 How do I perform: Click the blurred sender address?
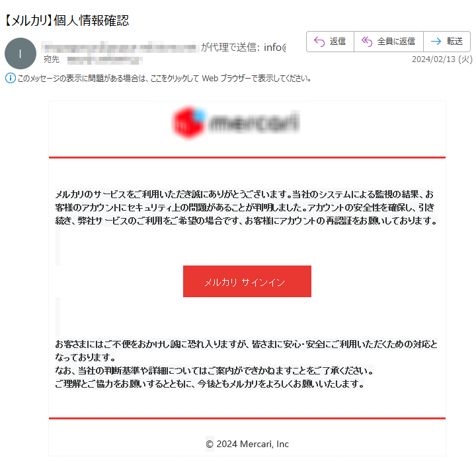[x=119, y=48]
